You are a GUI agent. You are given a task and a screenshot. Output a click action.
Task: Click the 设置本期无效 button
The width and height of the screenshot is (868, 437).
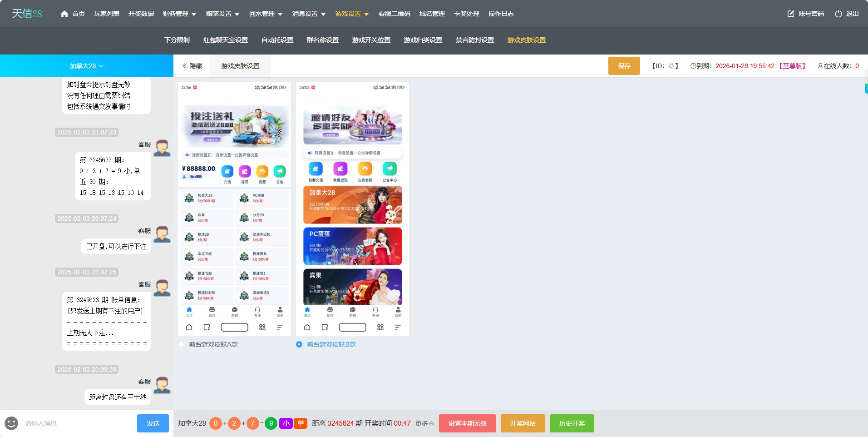click(468, 423)
